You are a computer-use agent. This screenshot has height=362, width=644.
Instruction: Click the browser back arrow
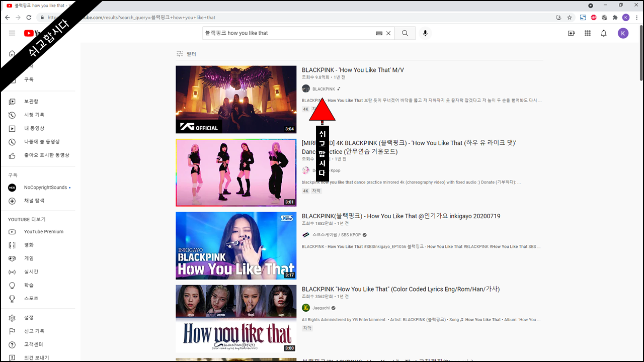(x=7, y=17)
